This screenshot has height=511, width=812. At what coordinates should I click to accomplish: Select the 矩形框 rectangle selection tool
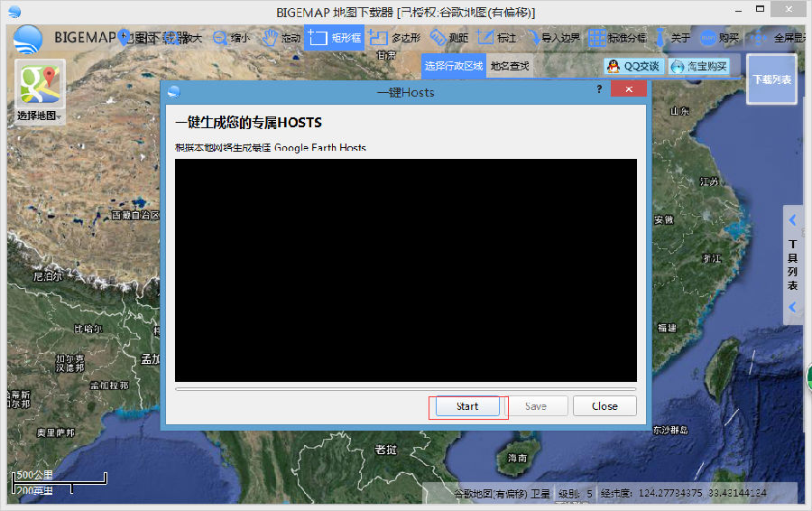(334, 38)
